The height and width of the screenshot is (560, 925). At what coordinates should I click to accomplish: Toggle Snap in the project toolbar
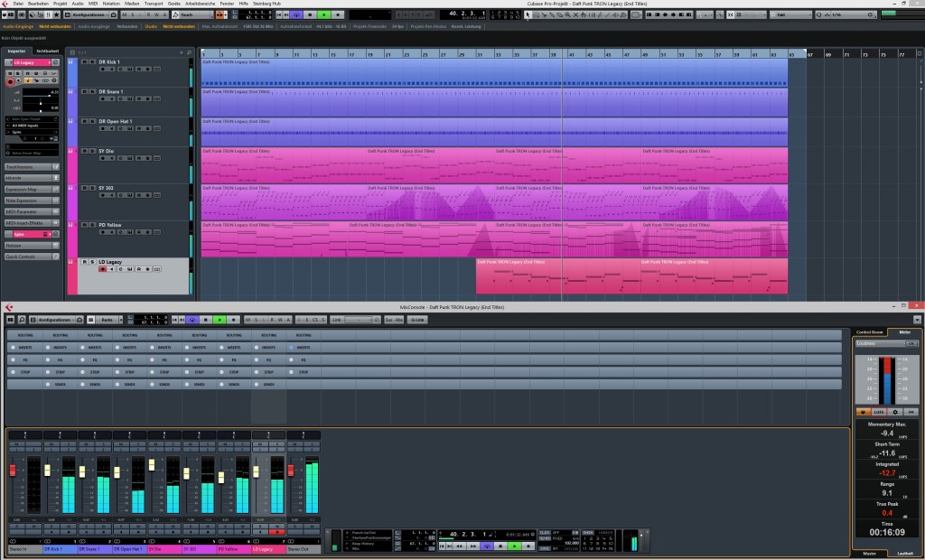pos(730,14)
